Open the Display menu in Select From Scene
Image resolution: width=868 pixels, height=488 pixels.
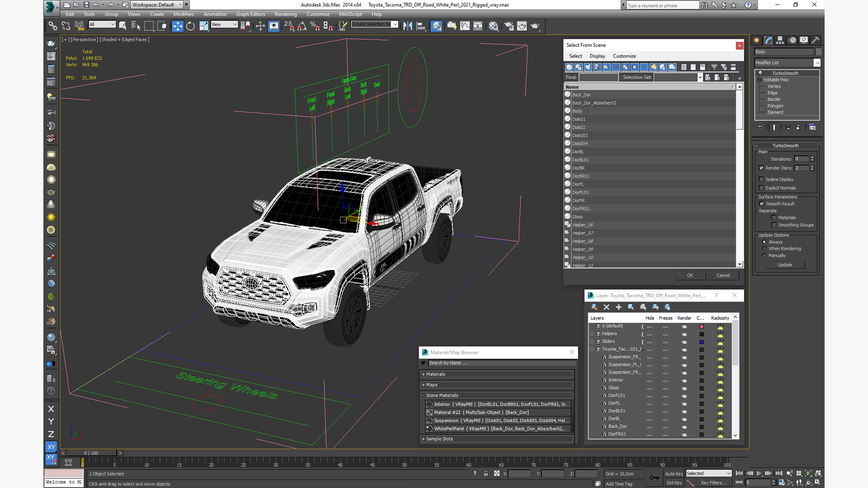pos(597,56)
